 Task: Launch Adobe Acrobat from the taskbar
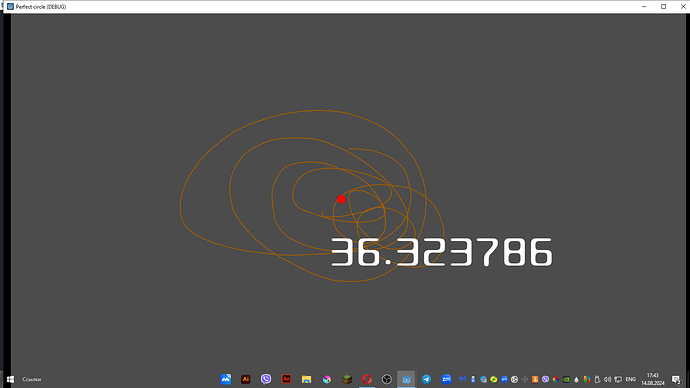(x=286, y=379)
